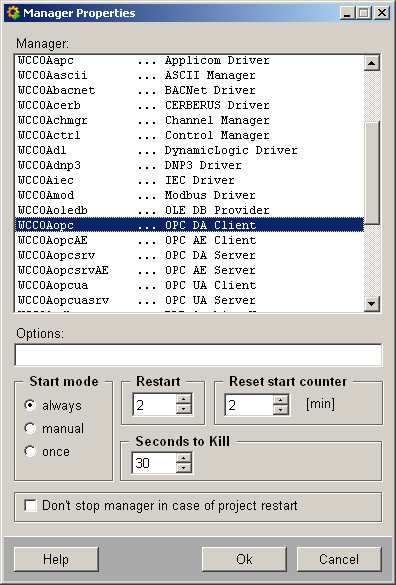
Task: Click the Cancel button
Action: click(x=339, y=559)
